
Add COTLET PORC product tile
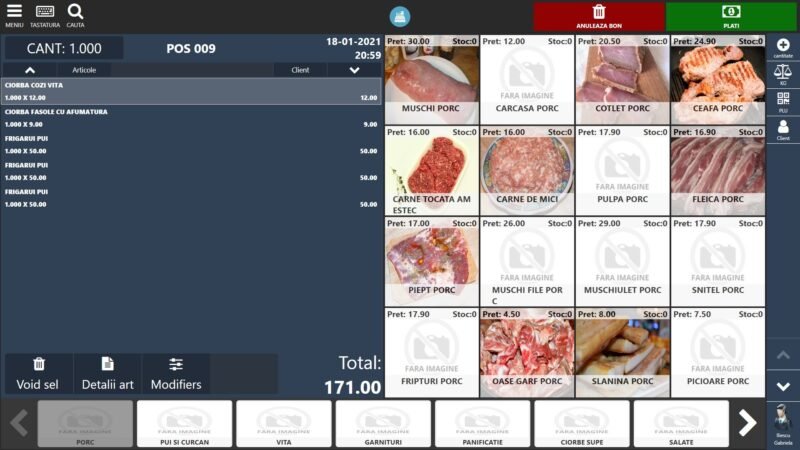pos(622,80)
